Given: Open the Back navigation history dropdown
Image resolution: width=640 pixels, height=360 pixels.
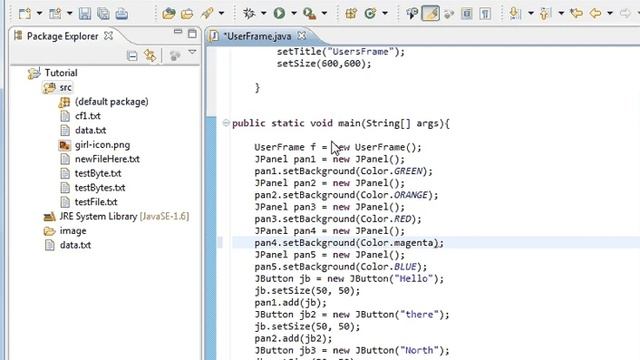Looking at the screenshot, I should coord(610,13).
